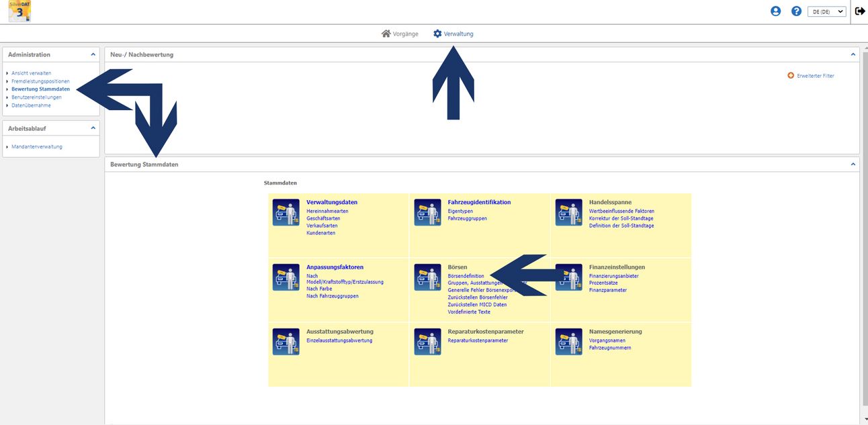Collapse the Administration panel

[93, 54]
